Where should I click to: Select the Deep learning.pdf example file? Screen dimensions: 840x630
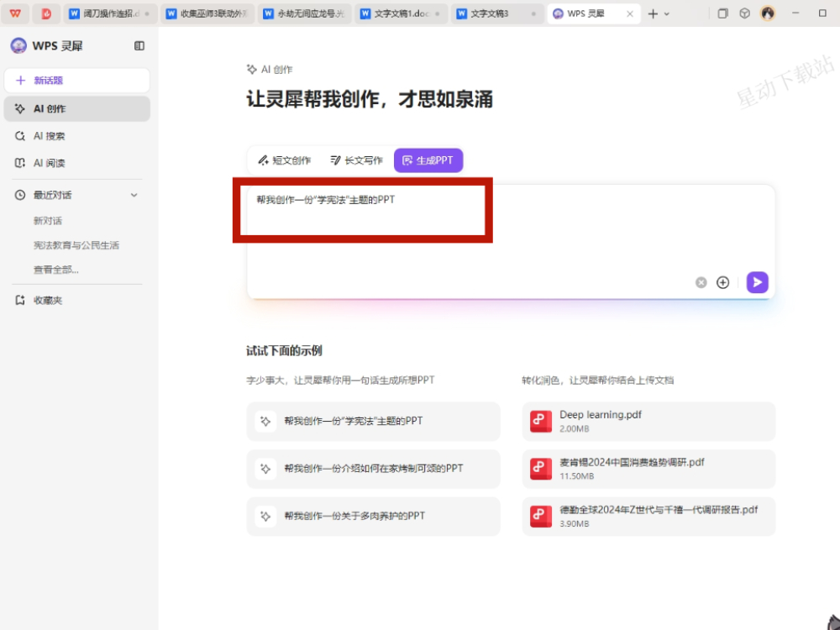[x=648, y=421]
